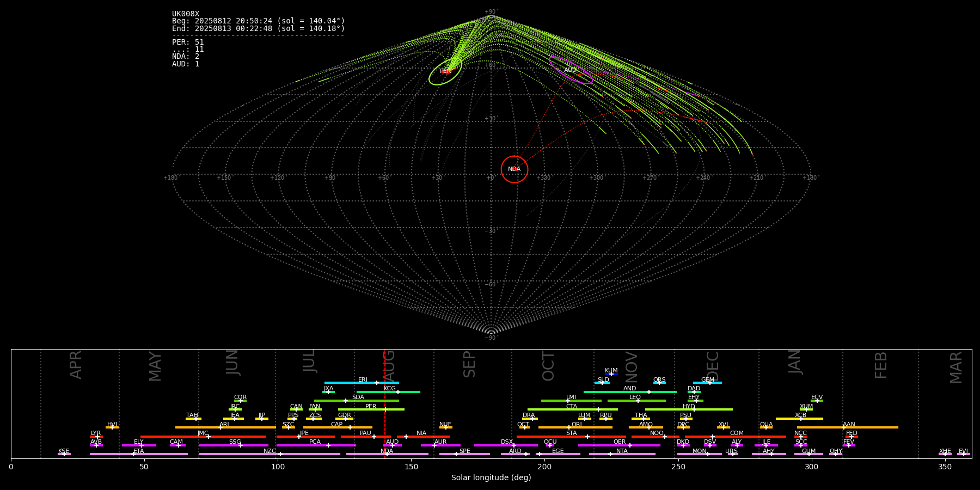This screenshot has width=980, height=490.
Task: Click the NDA pink bar in timeline
Action: (387, 454)
